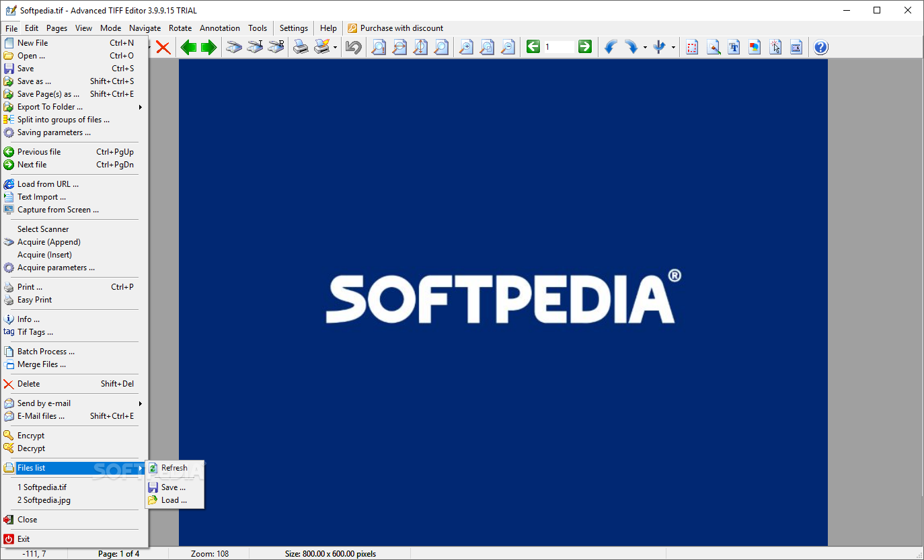Image resolution: width=924 pixels, height=560 pixels.
Task: Select the pointer cursor tool icon
Action: 775,47
